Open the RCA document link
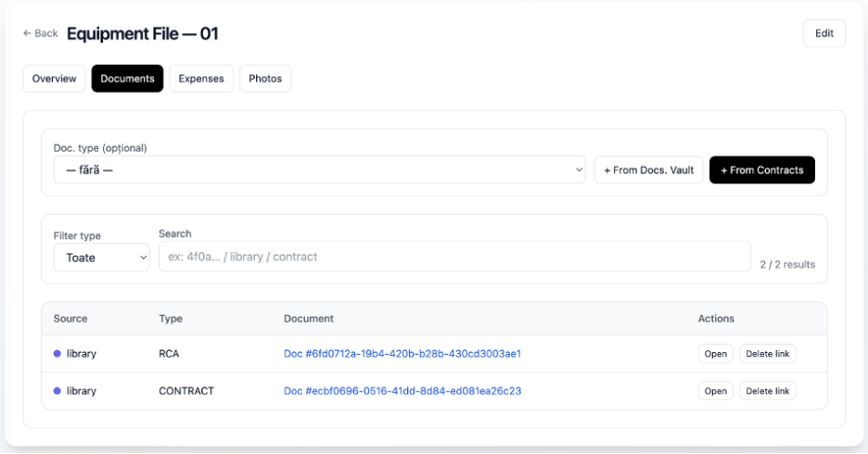This screenshot has height=454, width=868. 402,354
